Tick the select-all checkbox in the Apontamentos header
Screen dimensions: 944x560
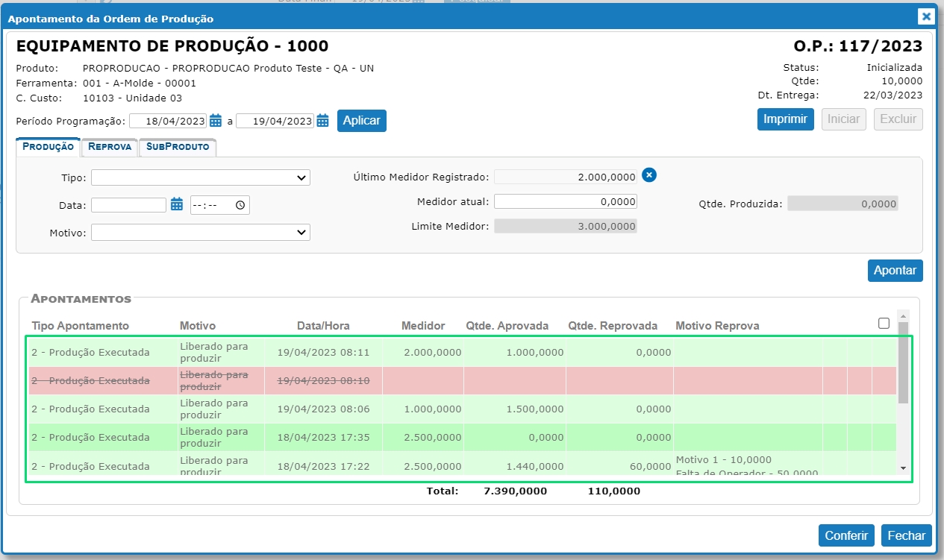884,323
